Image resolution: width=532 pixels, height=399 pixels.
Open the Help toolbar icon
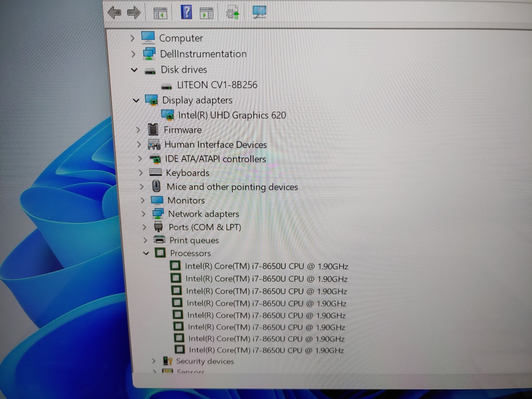[x=187, y=12]
